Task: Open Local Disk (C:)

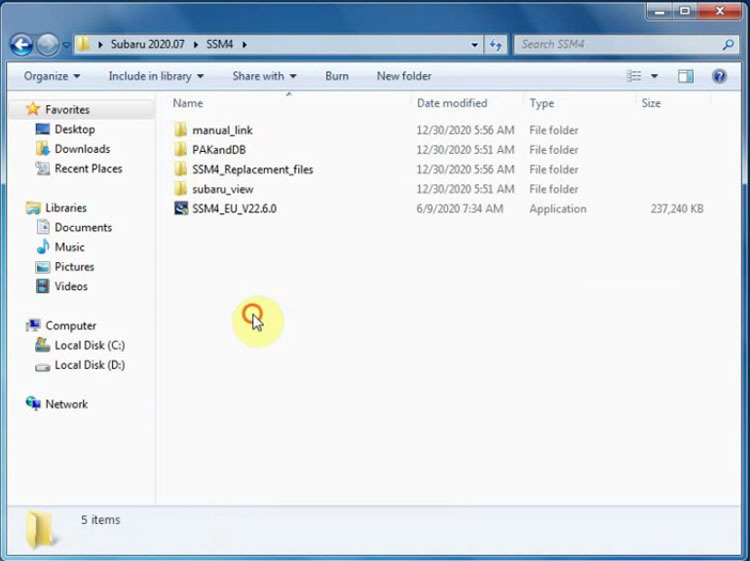Action: (89, 345)
